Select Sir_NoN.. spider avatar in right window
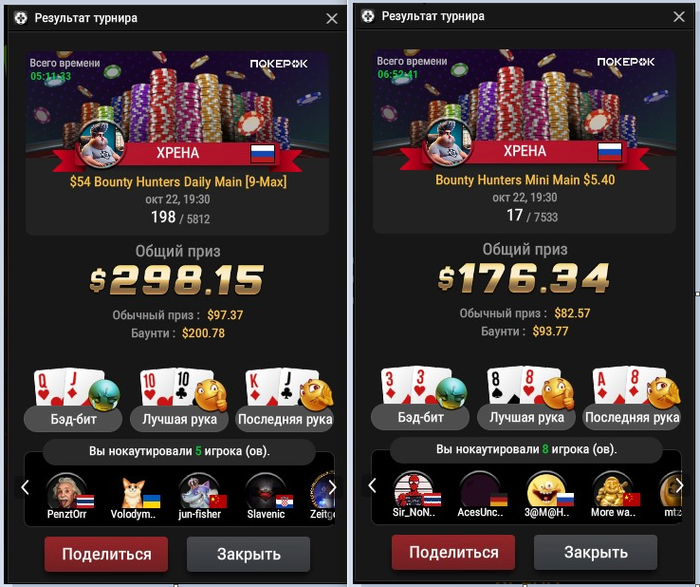Screen dimensions: 700x587 click(x=414, y=490)
